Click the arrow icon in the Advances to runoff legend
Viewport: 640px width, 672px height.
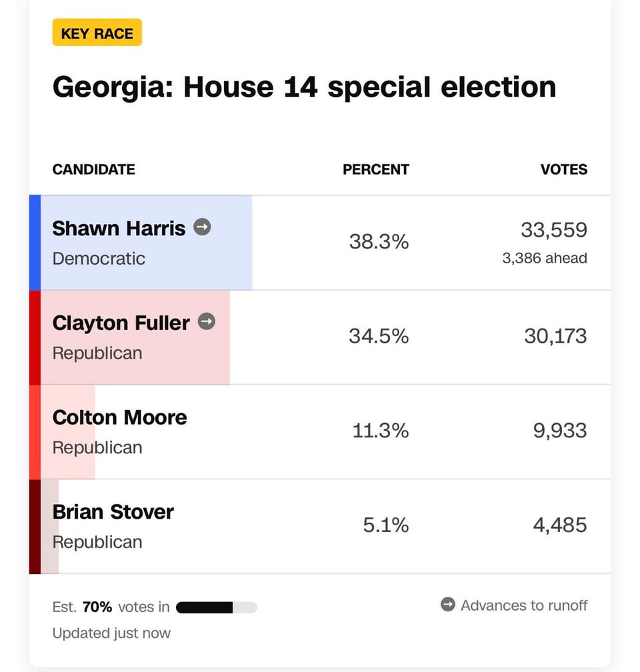[447, 604]
